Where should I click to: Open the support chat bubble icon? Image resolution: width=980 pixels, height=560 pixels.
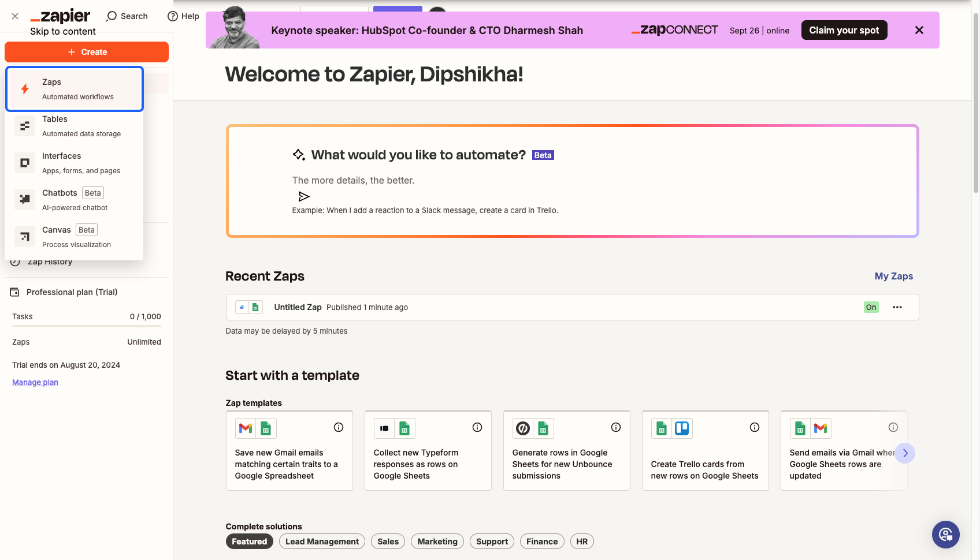tap(946, 535)
